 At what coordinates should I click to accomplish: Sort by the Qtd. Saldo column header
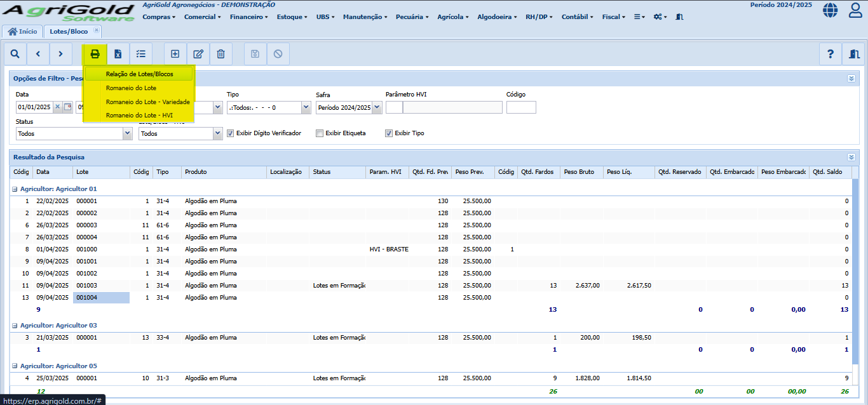[830, 172]
